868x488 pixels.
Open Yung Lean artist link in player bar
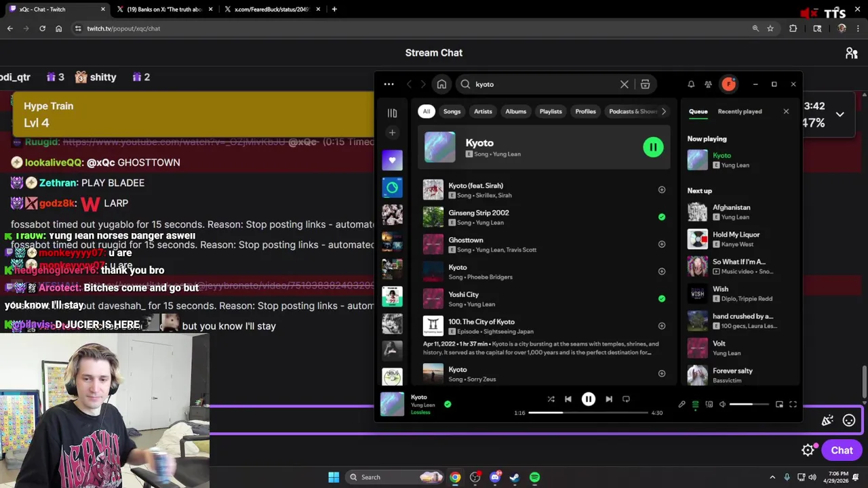[422, 405]
